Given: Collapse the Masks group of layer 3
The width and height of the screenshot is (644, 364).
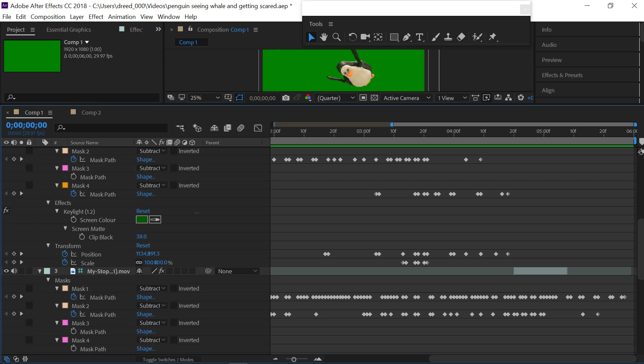Looking at the screenshot, I should click(x=48, y=280).
